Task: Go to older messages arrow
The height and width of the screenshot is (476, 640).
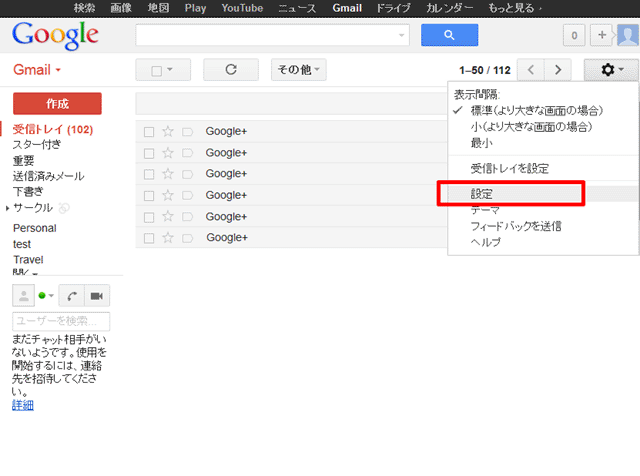Action: (x=558, y=70)
